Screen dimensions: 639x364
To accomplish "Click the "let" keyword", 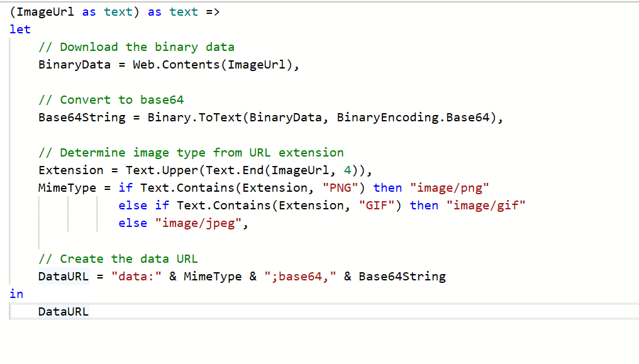I will [x=20, y=30].
